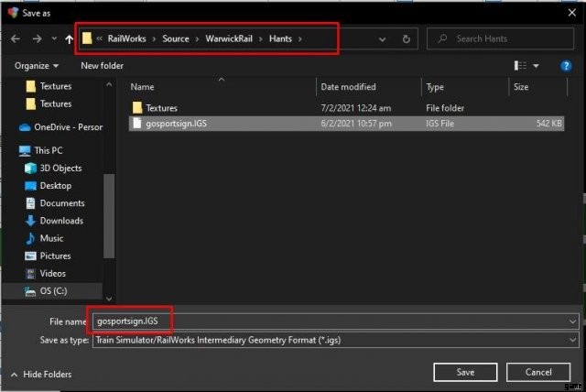Open the Help icon
Viewport: 586px width, 392px height.
[x=566, y=66]
